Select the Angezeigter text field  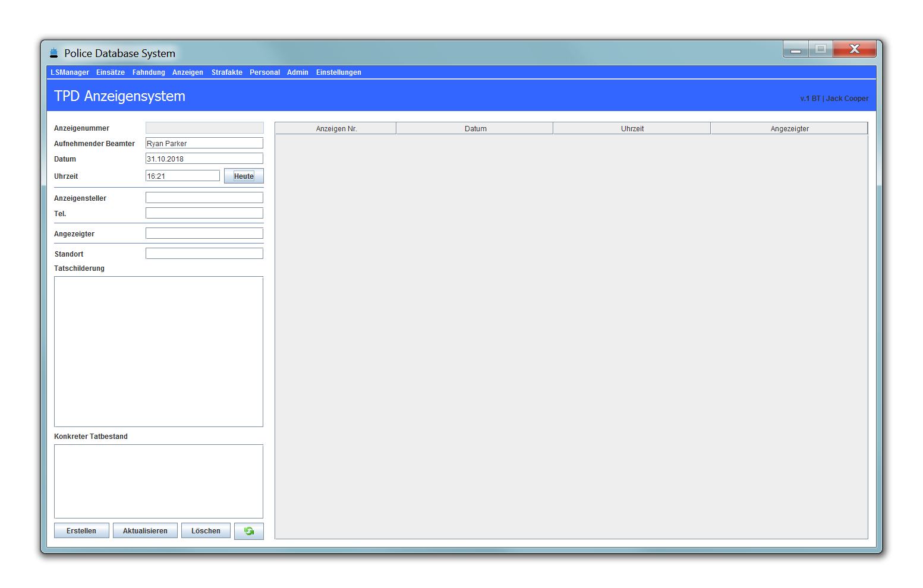[x=204, y=233]
